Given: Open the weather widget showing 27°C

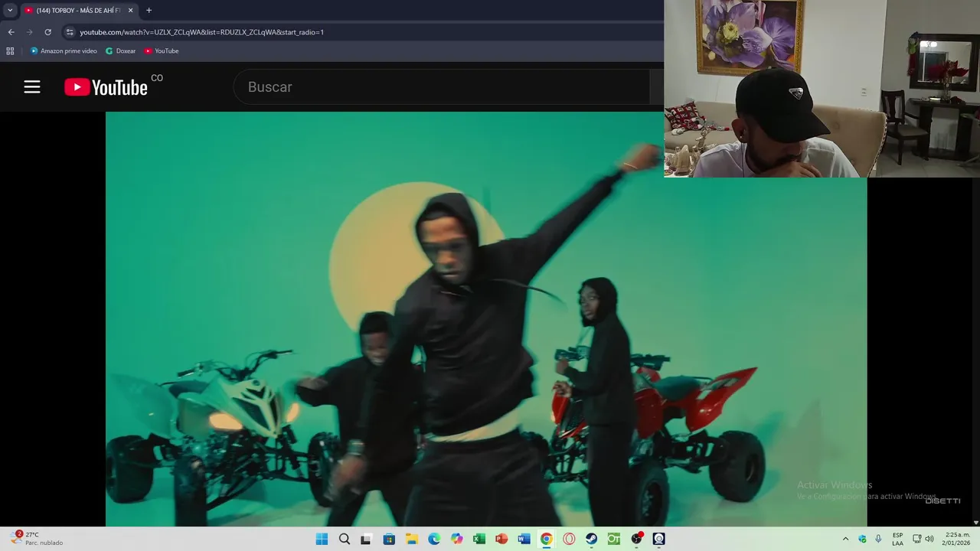Looking at the screenshot, I should 37,539.
